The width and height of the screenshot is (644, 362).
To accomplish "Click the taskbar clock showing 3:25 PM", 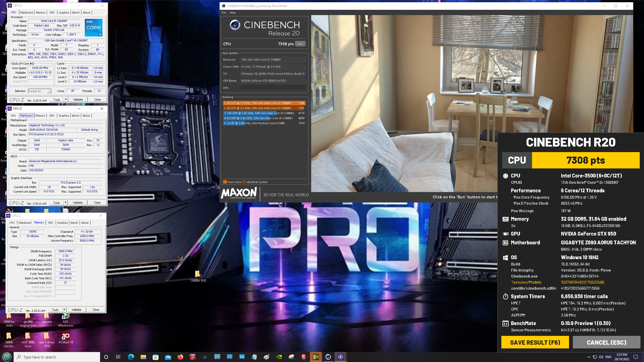I will (622, 357).
